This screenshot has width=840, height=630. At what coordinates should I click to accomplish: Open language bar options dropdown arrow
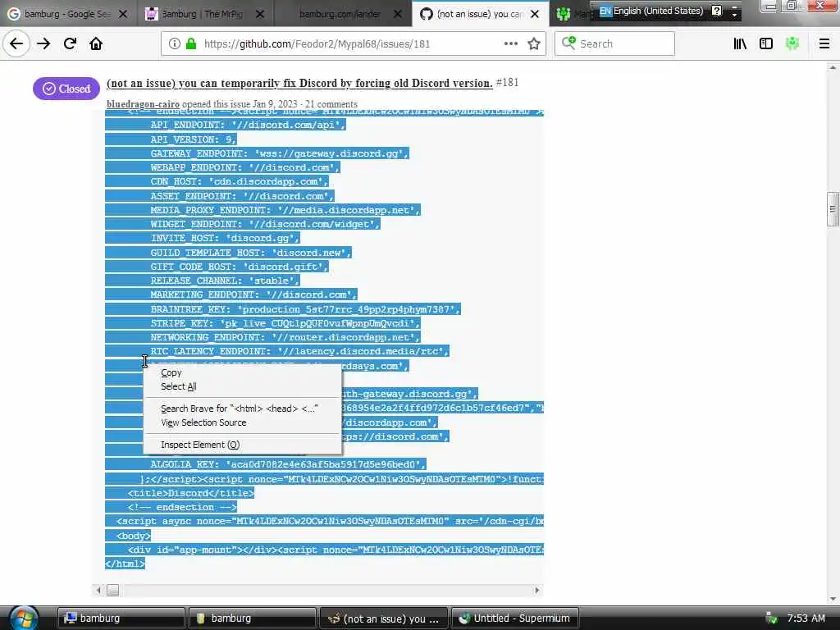click(x=734, y=13)
